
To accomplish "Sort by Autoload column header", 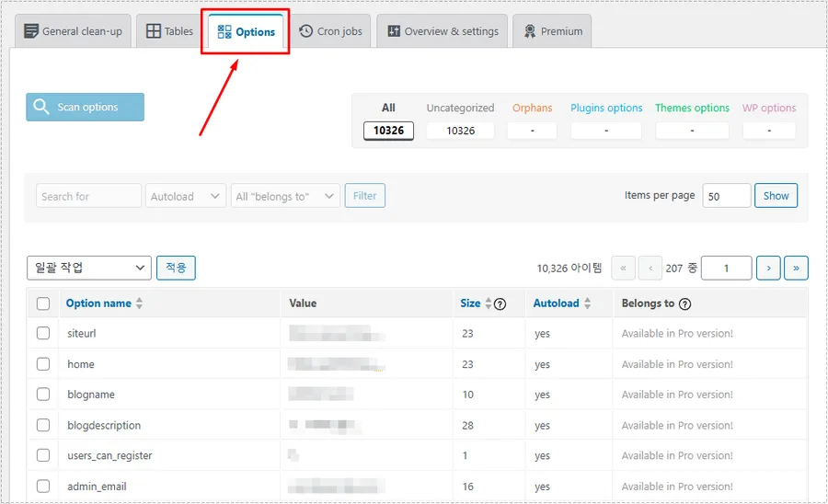I will click(556, 304).
